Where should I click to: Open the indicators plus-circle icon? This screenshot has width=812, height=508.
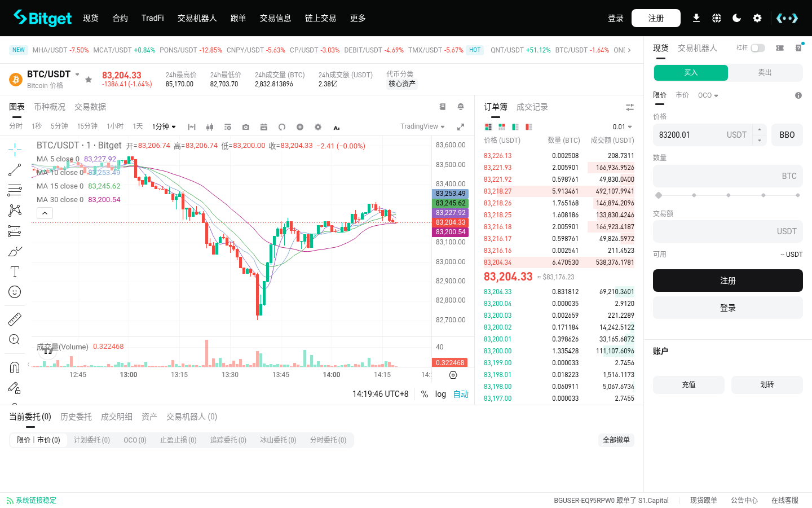pyautogui.click(x=300, y=127)
